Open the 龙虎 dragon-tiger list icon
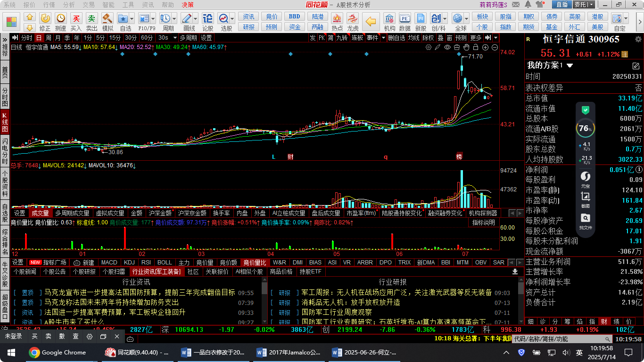The width and height of the screenshot is (644, 362). [353, 18]
